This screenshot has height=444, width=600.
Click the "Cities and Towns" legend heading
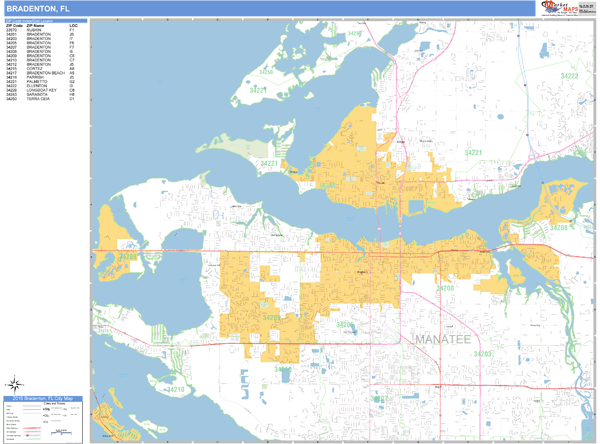54,403
